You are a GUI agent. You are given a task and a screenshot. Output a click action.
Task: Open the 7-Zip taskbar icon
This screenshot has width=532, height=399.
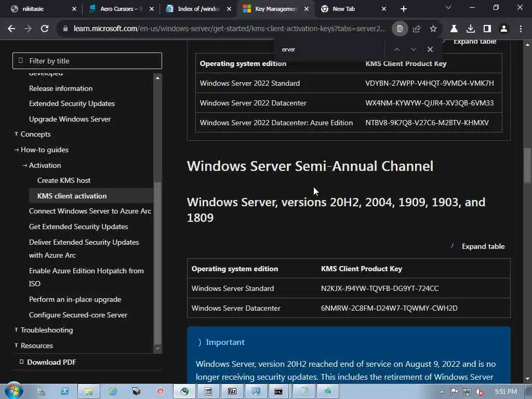click(x=232, y=392)
